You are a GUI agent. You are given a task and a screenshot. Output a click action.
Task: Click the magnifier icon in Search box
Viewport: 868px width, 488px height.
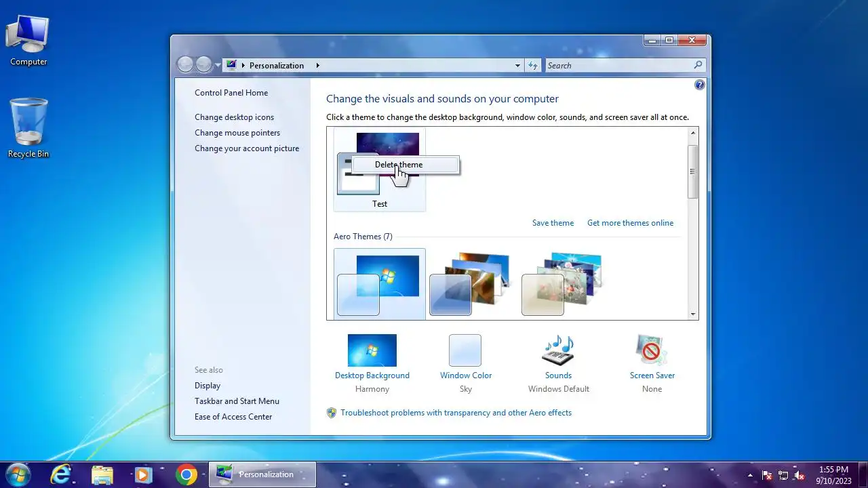click(698, 65)
